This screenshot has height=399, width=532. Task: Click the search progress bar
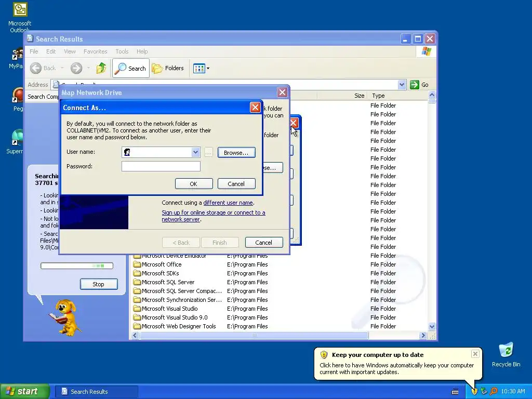tap(77, 265)
